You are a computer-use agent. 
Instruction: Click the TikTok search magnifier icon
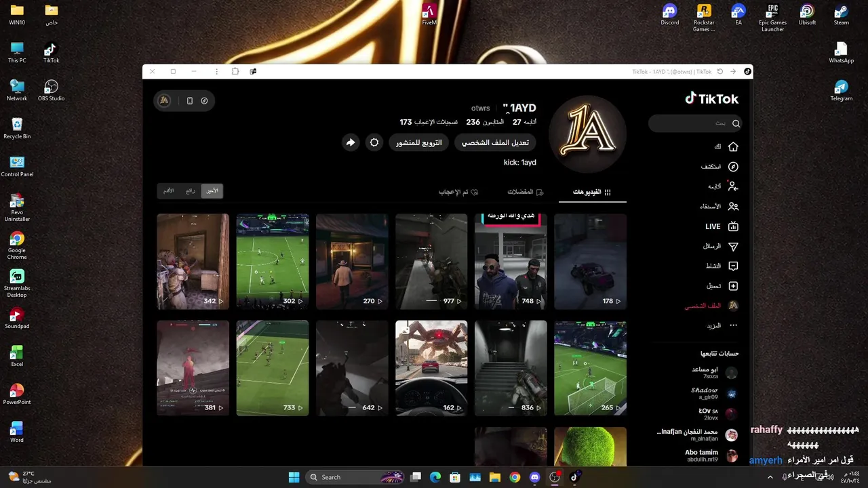(x=736, y=123)
